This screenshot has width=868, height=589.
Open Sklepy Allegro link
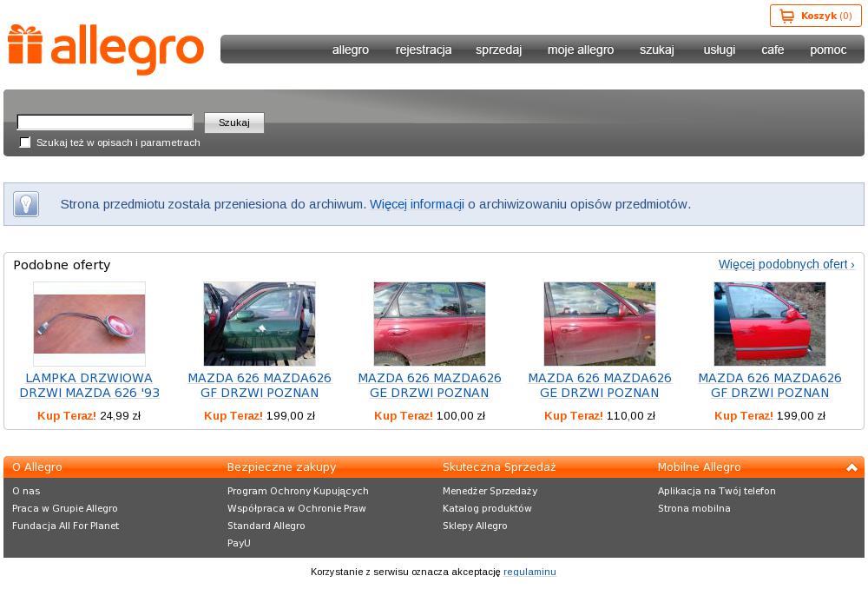[475, 526]
